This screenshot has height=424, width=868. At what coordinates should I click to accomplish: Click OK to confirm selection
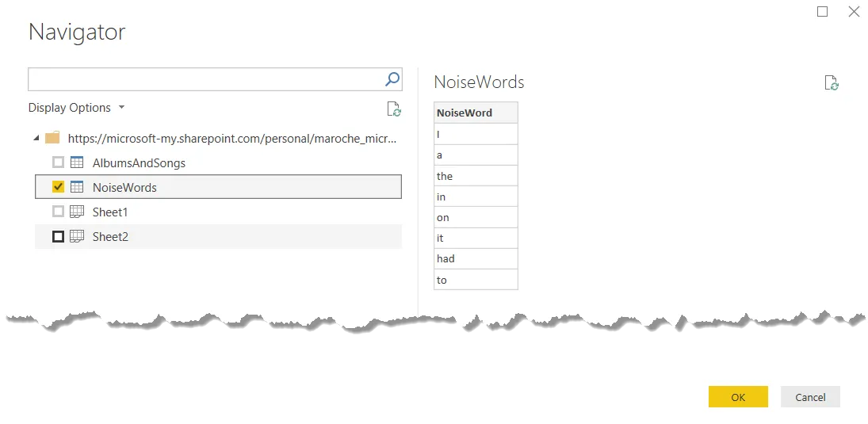(x=738, y=397)
